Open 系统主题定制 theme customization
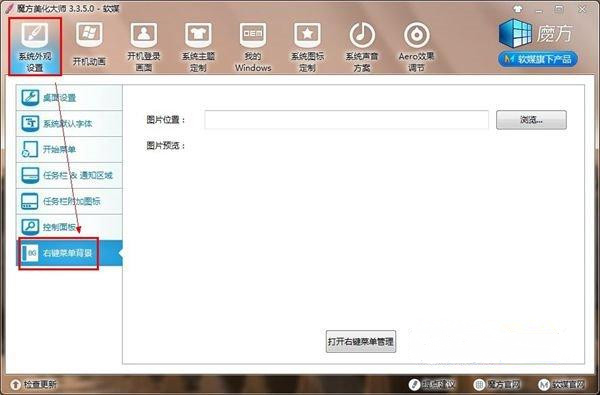This screenshot has height=395, width=600. click(x=198, y=46)
